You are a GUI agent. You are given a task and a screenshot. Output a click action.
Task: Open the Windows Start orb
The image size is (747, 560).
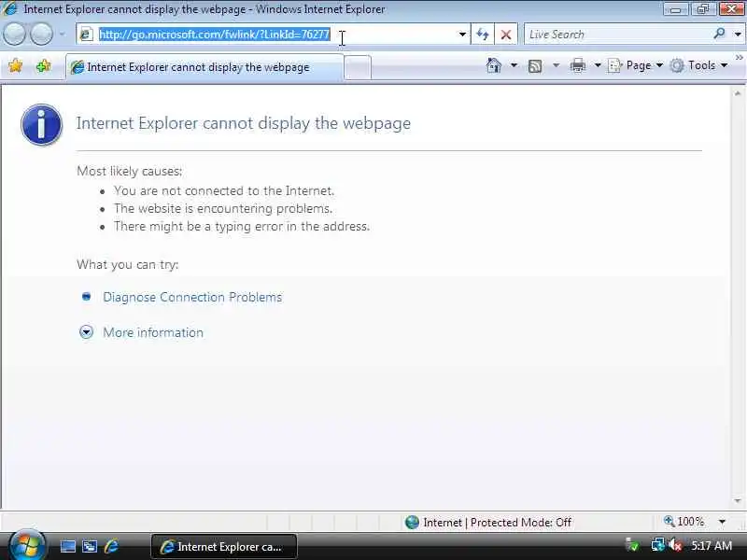pyautogui.click(x=27, y=546)
